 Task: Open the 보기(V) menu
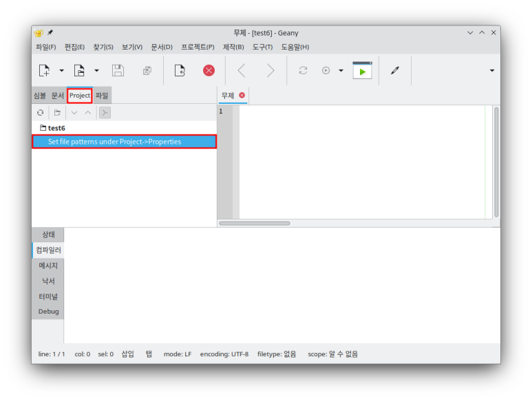click(132, 47)
